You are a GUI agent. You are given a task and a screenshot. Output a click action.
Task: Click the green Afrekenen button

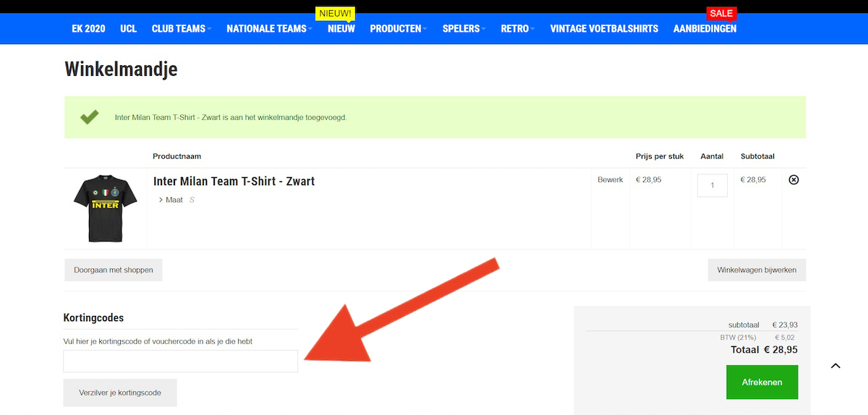pyautogui.click(x=762, y=382)
